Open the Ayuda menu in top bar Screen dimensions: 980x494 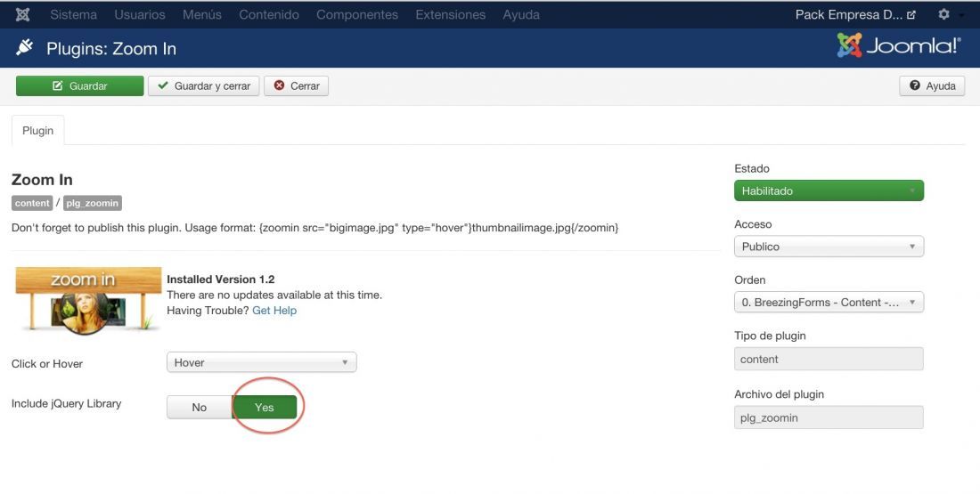pyautogui.click(x=520, y=14)
